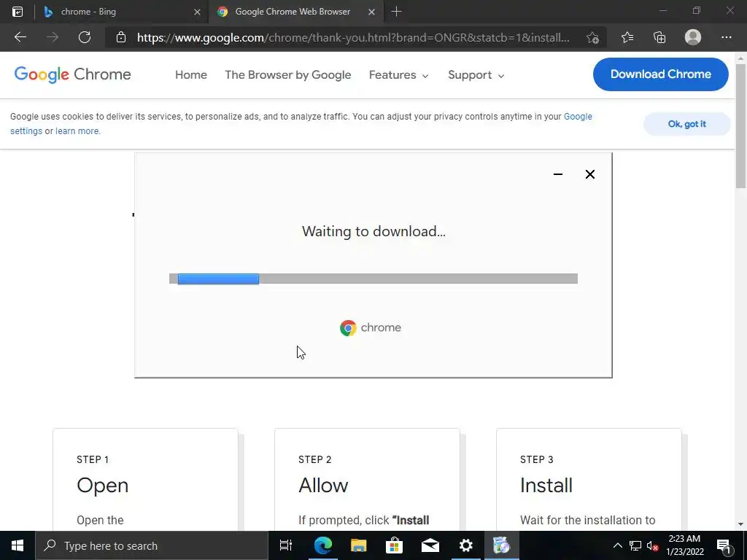This screenshot has width=747, height=560.
Task: Click the scrollbar down arrow
Action: pos(741,524)
